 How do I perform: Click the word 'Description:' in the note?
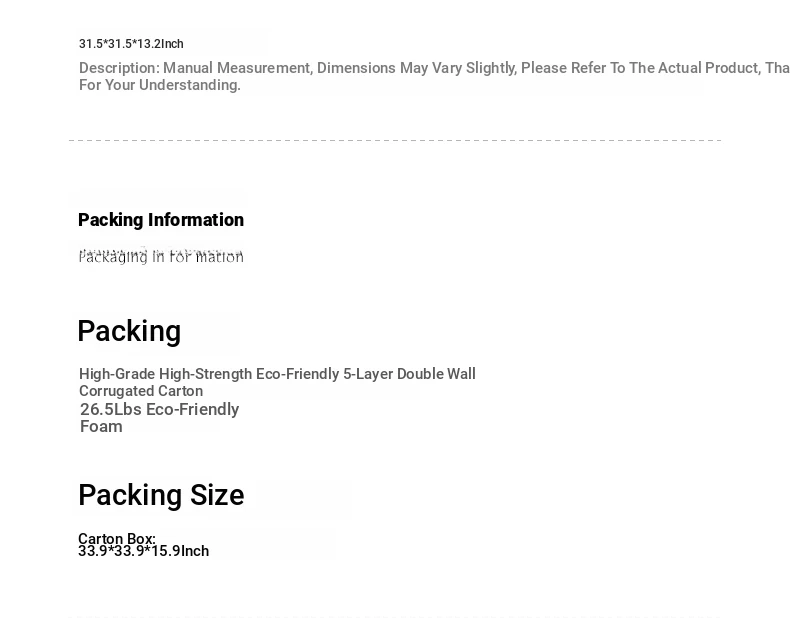[x=119, y=68]
